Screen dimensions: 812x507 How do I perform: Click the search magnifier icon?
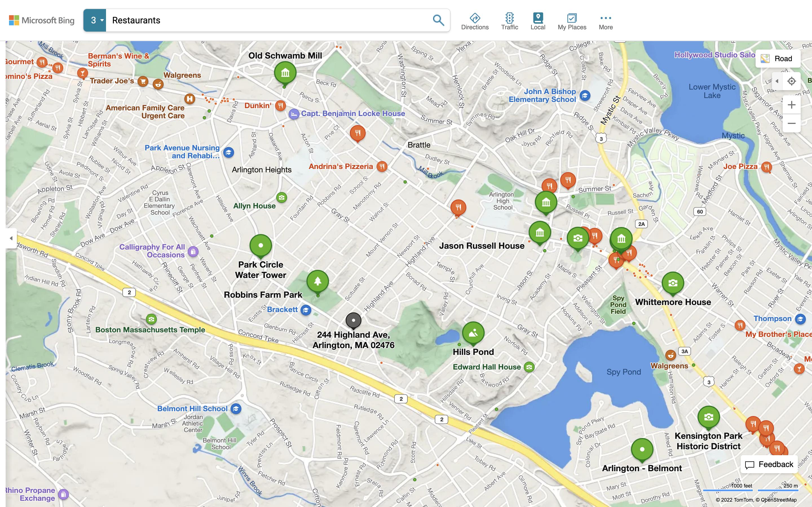click(x=438, y=20)
